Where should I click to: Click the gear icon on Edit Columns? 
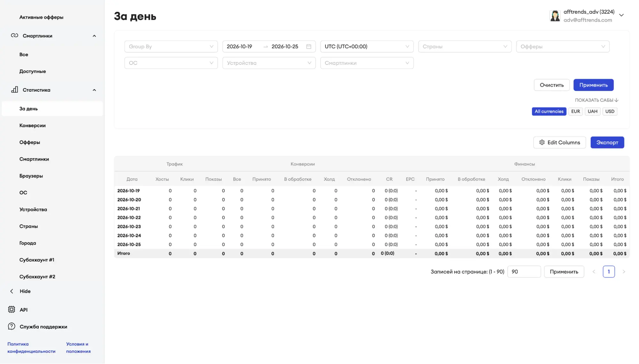[542, 142]
